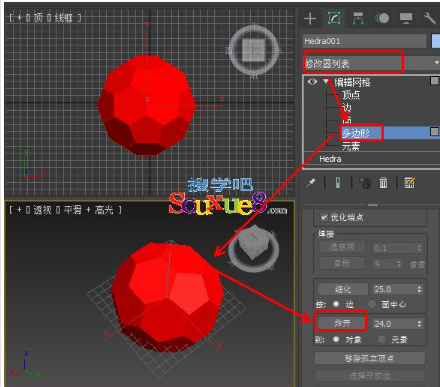
Task: Open the Motion panel icon
Action: pos(382,18)
